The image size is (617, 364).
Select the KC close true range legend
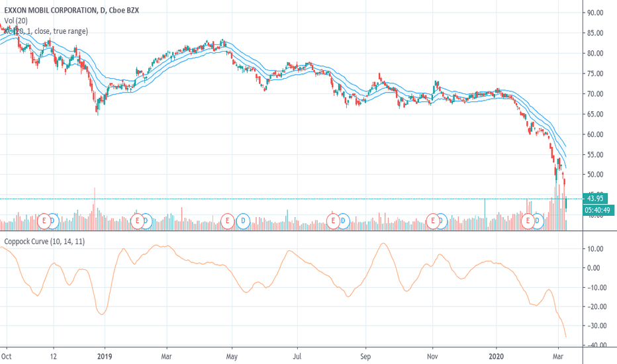(x=46, y=31)
